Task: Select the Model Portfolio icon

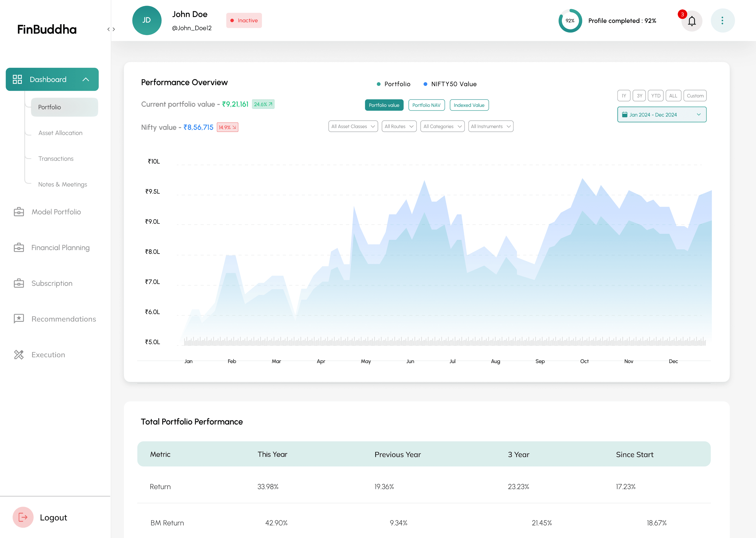Action: click(x=19, y=212)
